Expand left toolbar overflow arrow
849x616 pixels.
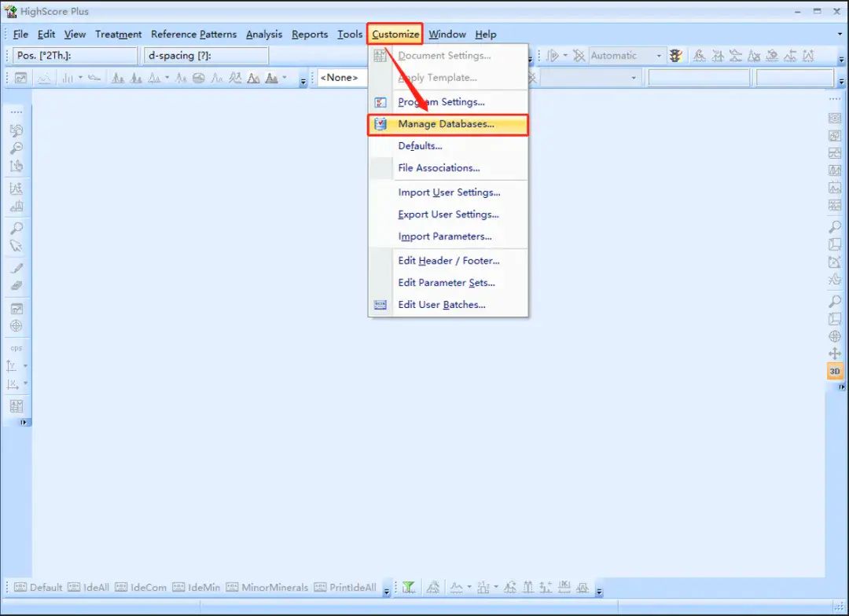pos(24,422)
